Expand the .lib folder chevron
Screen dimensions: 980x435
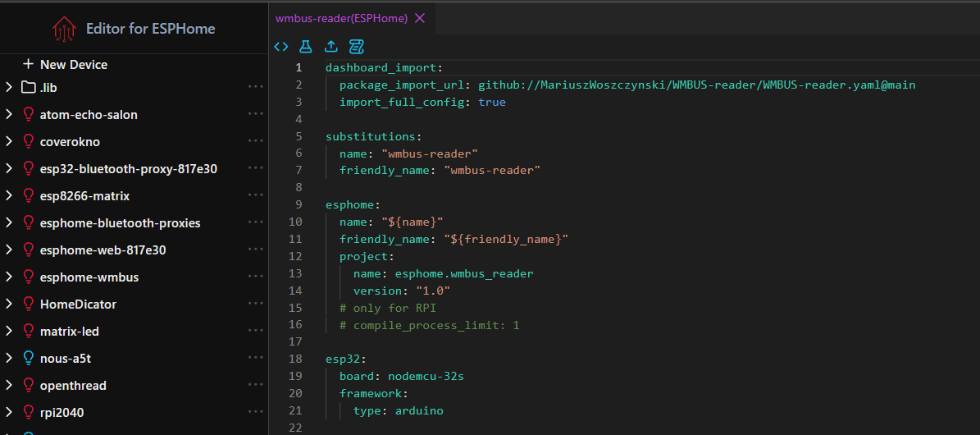pyautogui.click(x=9, y=88)
